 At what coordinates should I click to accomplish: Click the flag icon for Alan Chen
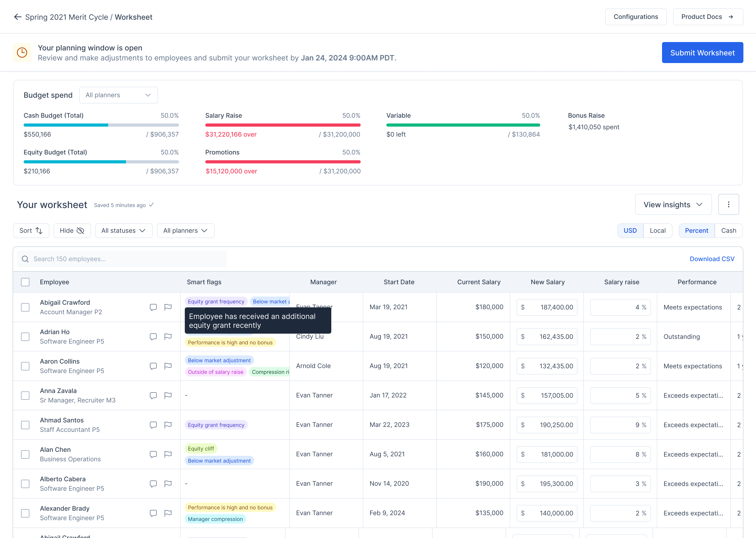point(168,454)
